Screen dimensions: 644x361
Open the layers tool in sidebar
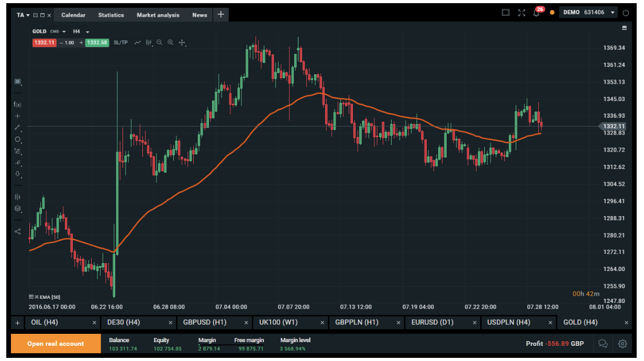[x=17, y=208]
